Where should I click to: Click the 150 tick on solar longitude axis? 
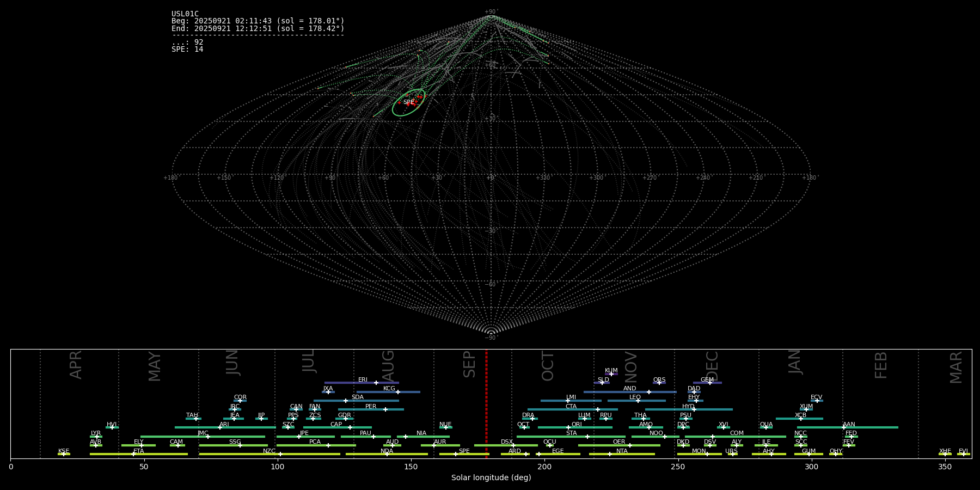[x=411, y=467]
